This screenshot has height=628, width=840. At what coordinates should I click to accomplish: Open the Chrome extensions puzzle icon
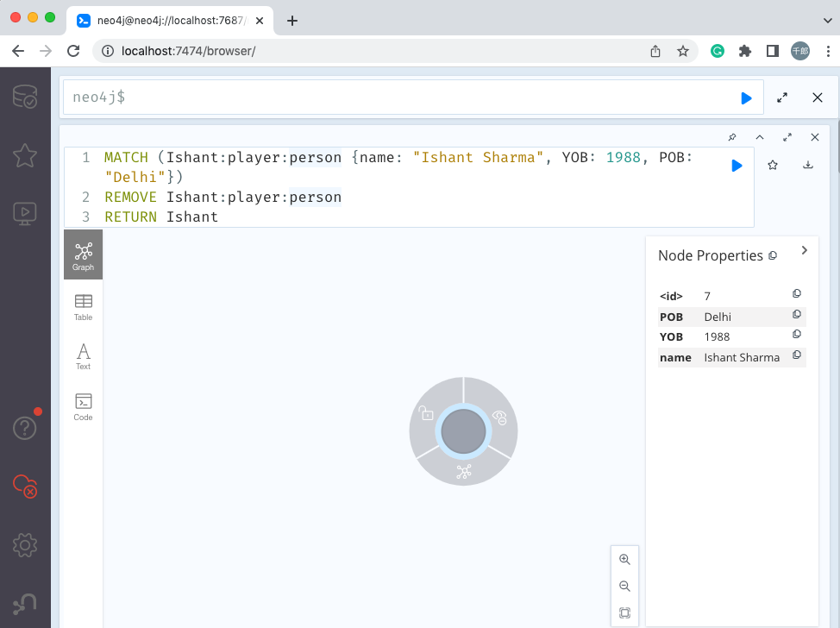[x=744, y=51]
